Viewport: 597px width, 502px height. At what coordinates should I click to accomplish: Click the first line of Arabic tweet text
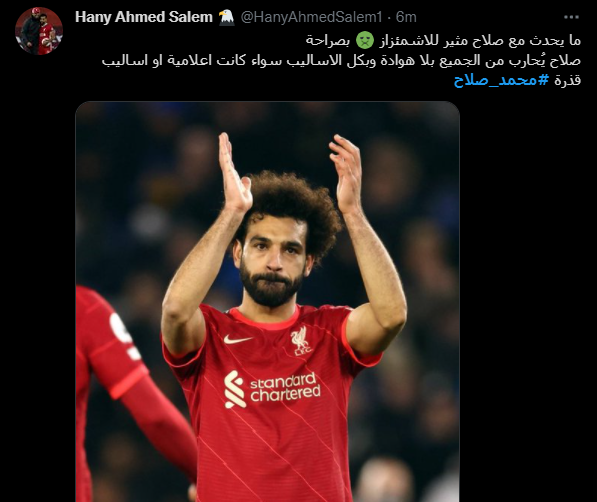[x=443, y=40]
